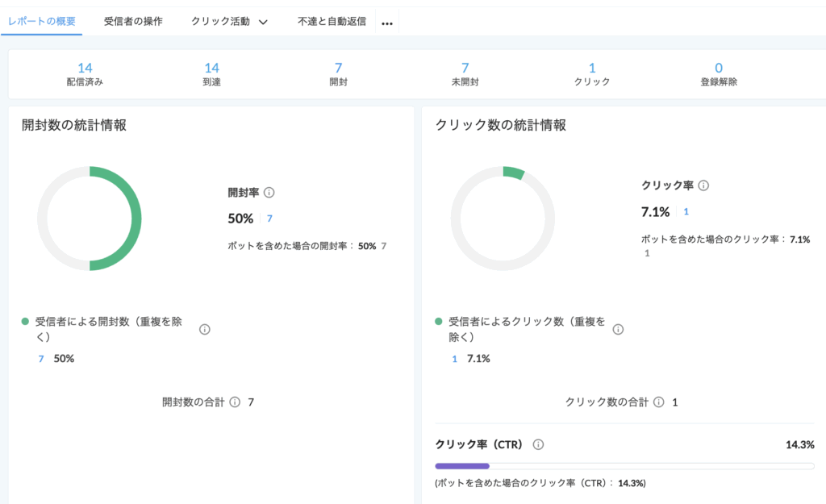The image size is (826, 504).
Task: Show info for 受信者による開封数（重複を除く）
Action: click(205, 330)
